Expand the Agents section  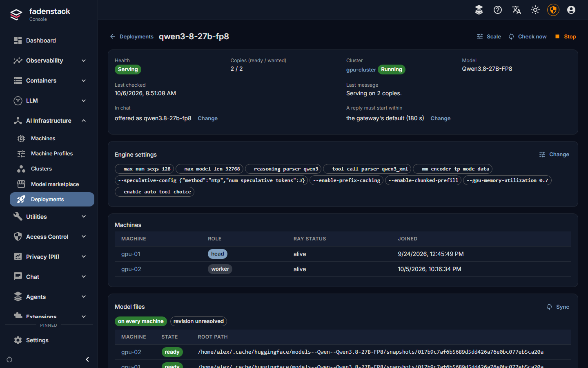[x=52, y=297]
